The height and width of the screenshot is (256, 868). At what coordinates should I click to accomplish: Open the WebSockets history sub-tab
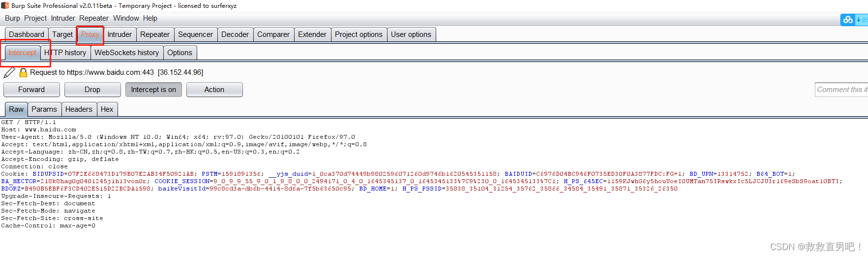(126, 53)
